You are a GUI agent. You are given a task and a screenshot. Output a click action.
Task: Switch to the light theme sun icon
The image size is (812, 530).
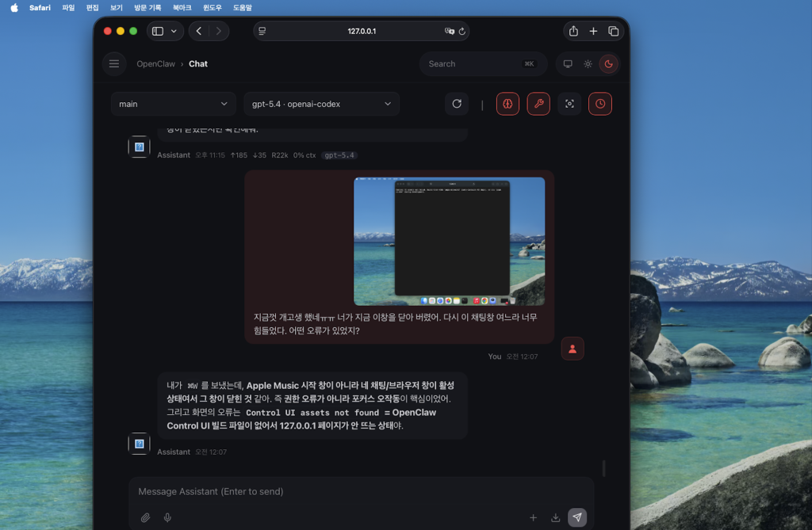[x=588, y=64]
